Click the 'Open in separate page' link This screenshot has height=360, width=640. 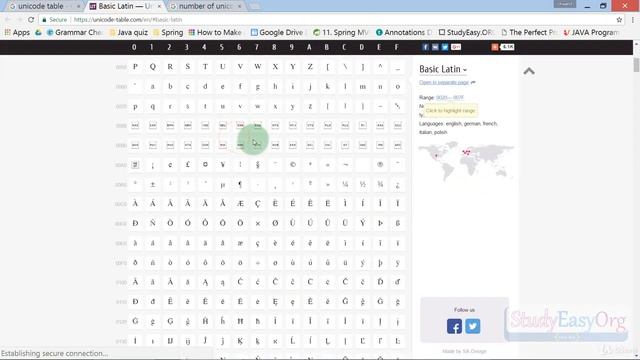pyautogui.click(x=444, y=82)
